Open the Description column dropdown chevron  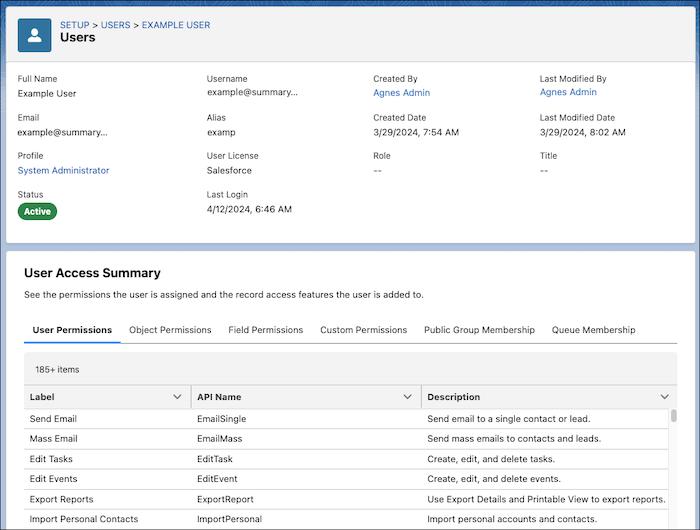click(665, 397)
